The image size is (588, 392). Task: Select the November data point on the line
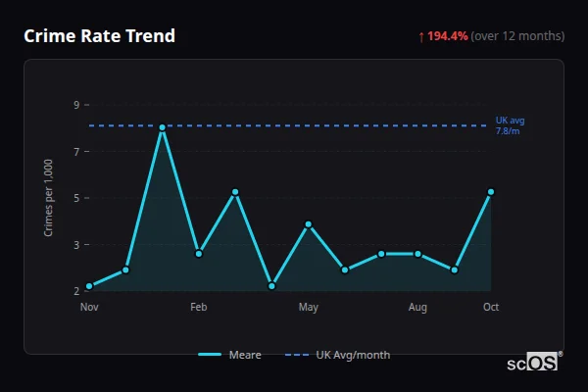click(89, 286)
